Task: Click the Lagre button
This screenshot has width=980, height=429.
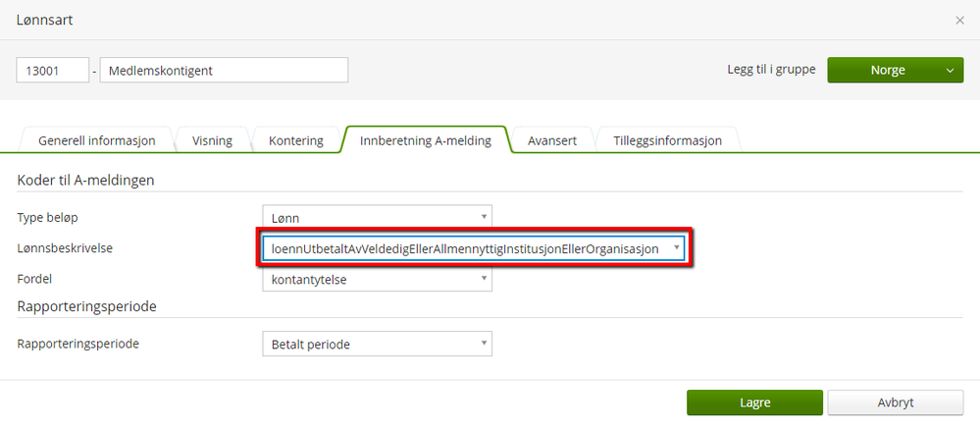Action: point(754,402)
